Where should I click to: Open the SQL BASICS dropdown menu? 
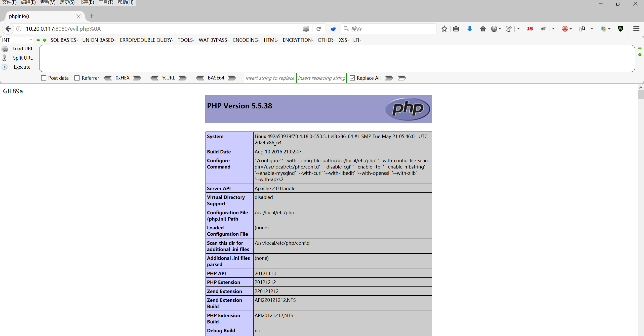pyautogui.click(x=64, y=40)
